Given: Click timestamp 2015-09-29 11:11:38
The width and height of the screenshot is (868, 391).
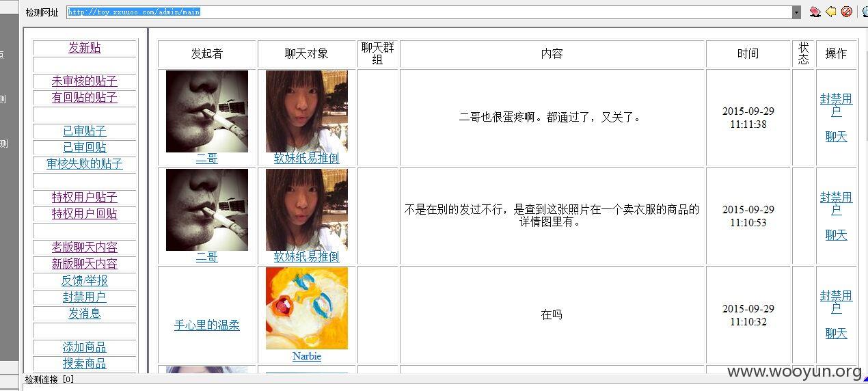Looking at the screenshot, I should pos(748,118).
